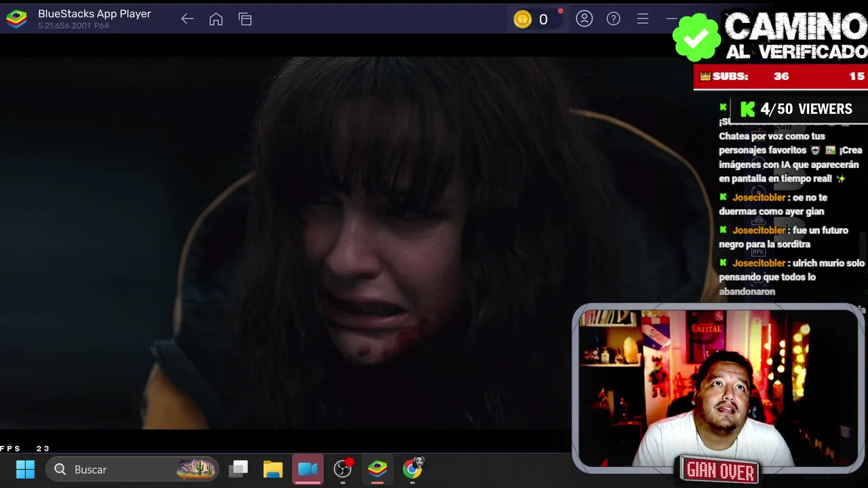The image size is (868, 488).
Task: Open the gold coin balance
Action: (x=531, y=20)
